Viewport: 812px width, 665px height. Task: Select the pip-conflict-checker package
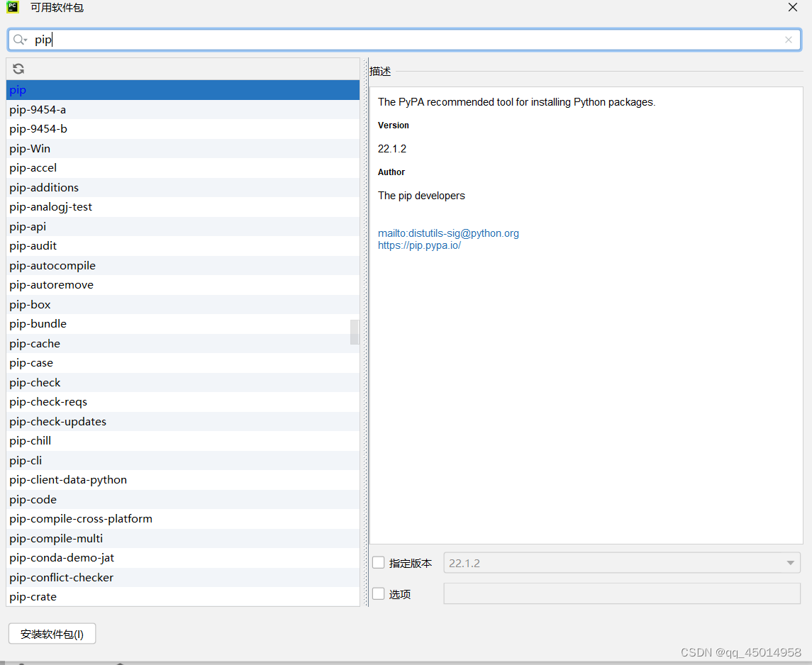click(183, 578)
